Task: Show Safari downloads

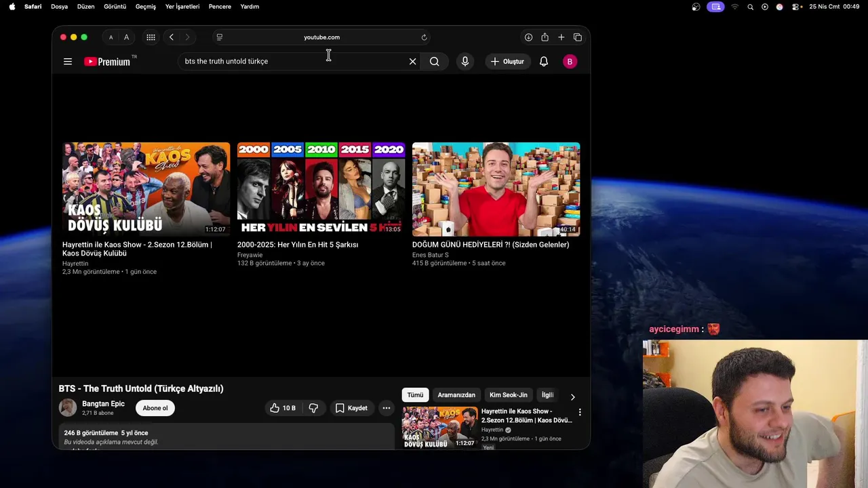Action: click(x=528, y=37)
